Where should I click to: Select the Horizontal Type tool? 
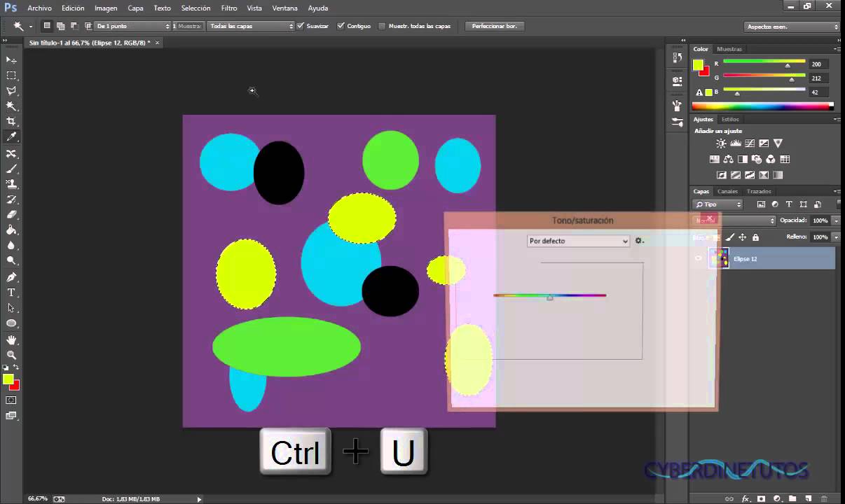[x=11, y=293]
